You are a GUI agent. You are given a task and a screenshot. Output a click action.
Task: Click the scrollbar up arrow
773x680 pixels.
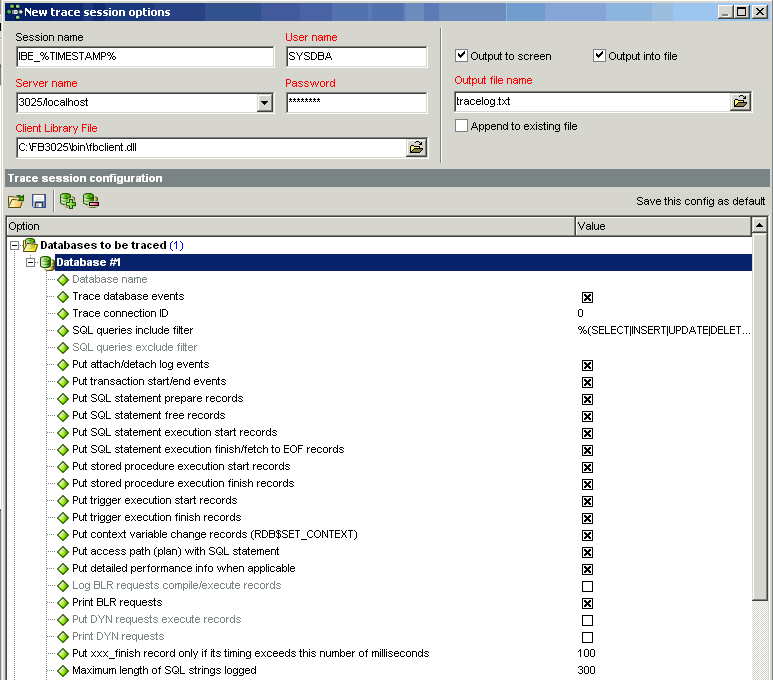click(760, 225)
